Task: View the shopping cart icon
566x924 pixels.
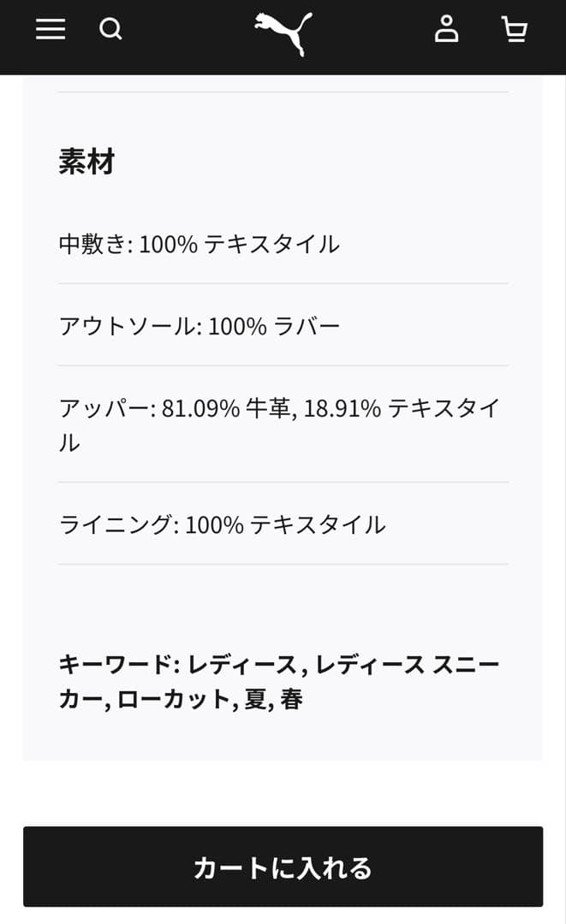Action: (x=514, y=29)
